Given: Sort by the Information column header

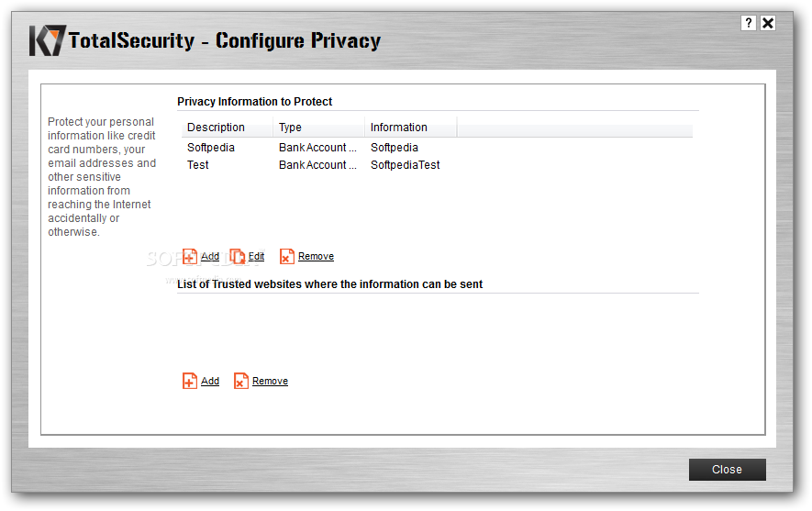Looking at the screenshot, I should tap(411, 128).
